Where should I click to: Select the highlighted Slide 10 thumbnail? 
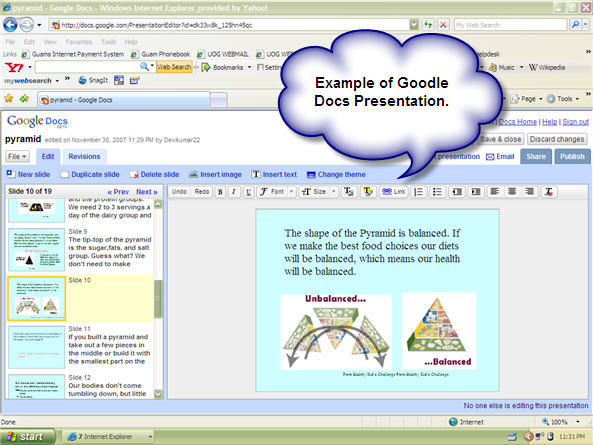click(x=37, y=298)
